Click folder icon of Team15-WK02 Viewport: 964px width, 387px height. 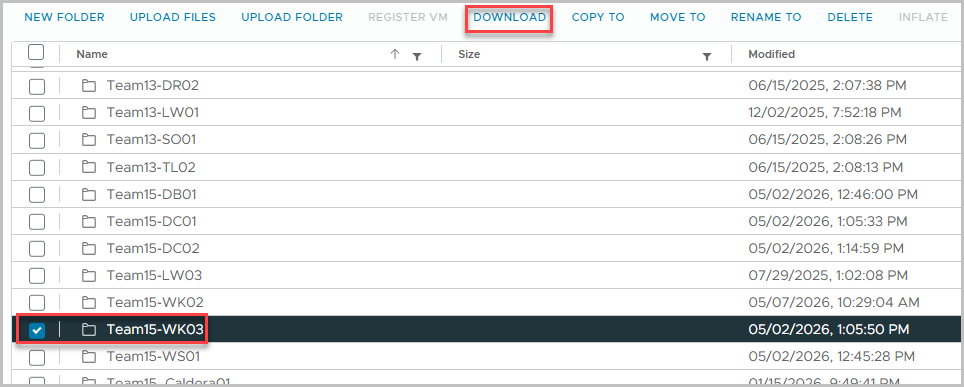click(x=89, y=303)
